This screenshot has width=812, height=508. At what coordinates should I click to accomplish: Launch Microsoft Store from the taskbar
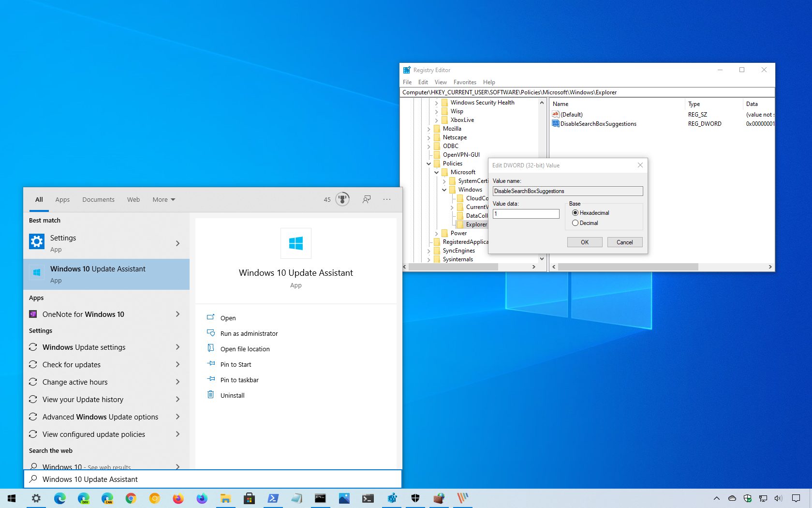point(249,498)
